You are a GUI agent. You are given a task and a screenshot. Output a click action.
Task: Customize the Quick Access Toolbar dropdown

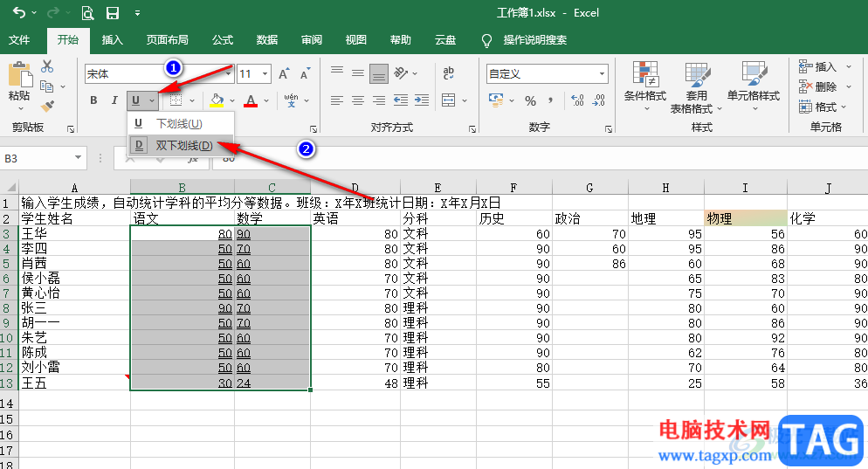[137, 13]
